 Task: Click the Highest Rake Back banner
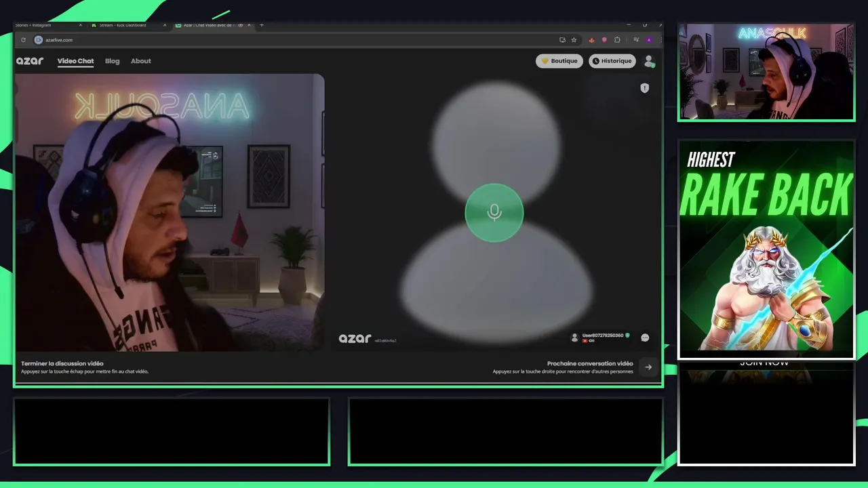click(766, 249)
